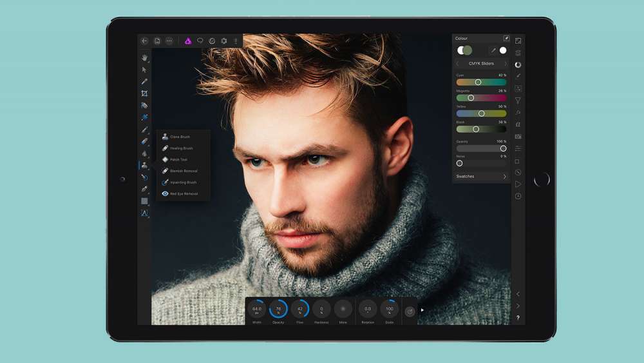Open the question mark help icon
644x363 pixels.
coord(518,318)
